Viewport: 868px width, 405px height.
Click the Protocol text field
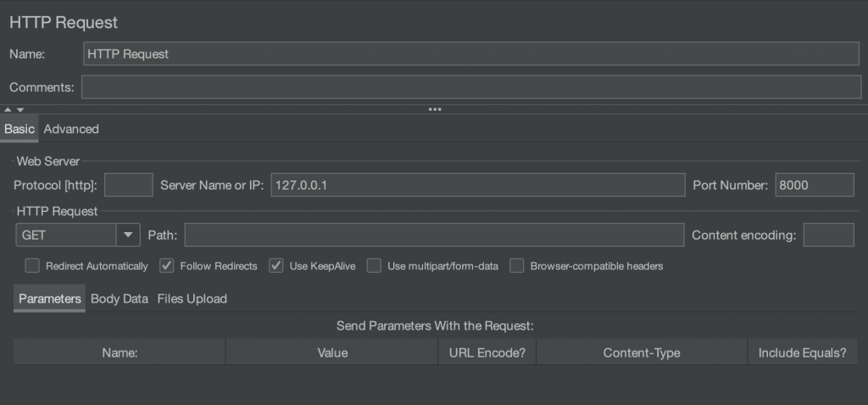tap(128, 185)
